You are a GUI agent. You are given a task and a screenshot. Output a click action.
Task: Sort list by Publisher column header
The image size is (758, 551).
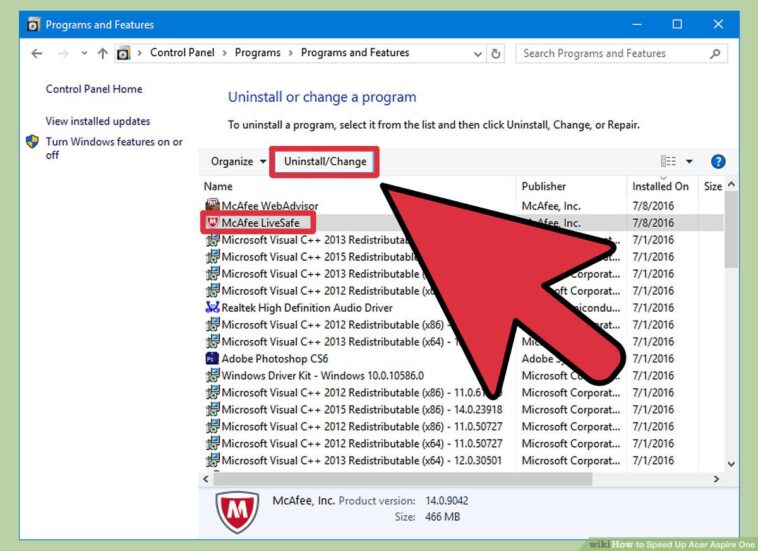(x=543, y=186)
